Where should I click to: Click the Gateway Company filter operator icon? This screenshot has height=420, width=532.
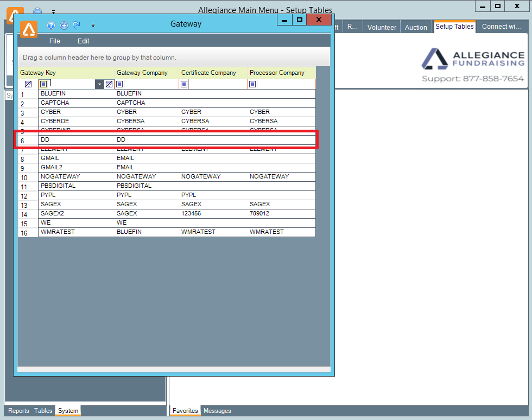click(119, 84)
